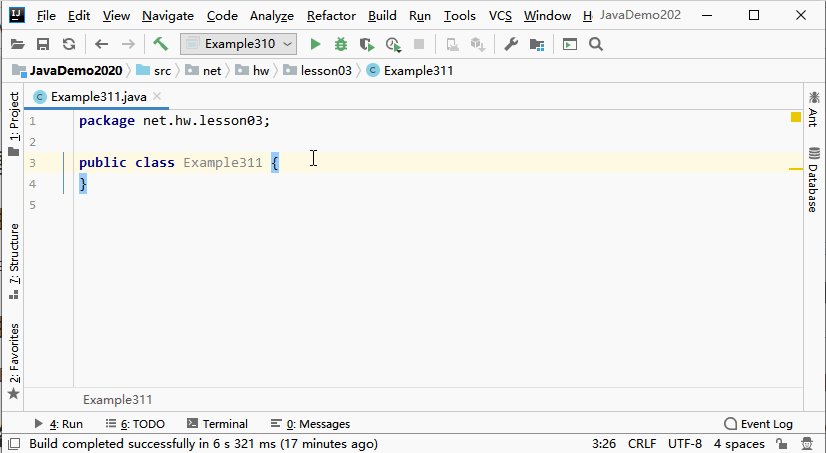Viewport: 826px width, 453px height.
Task: Click JavaDemo2020 in the breadcrumb bar
Action: tap(67, 71)
